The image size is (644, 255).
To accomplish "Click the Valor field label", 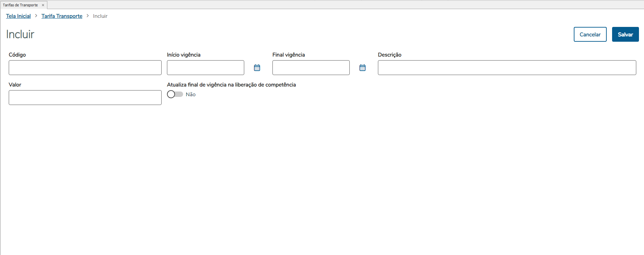I will point(15,85).
